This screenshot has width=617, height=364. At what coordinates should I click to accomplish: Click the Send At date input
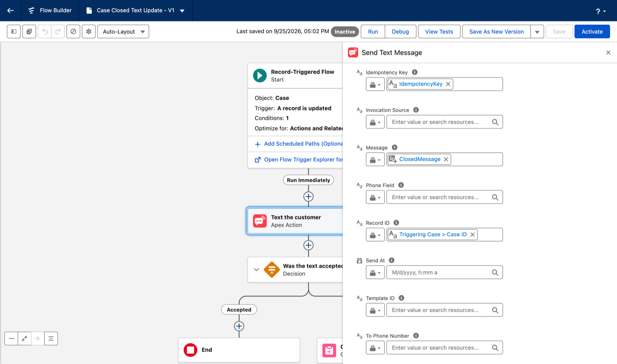pos(445,273)
